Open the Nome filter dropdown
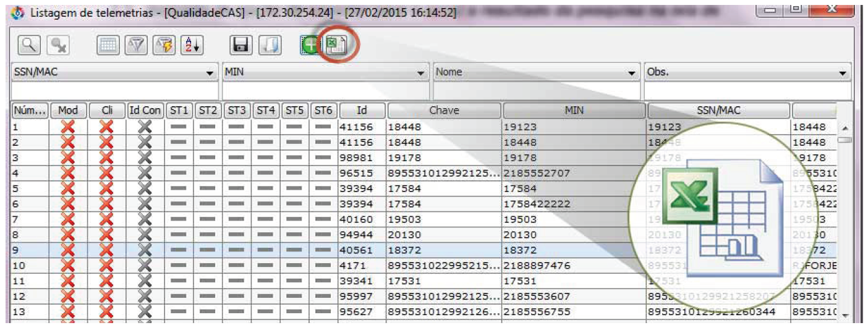Viewport: 868px width, 333px height. [x=632, y=73]
